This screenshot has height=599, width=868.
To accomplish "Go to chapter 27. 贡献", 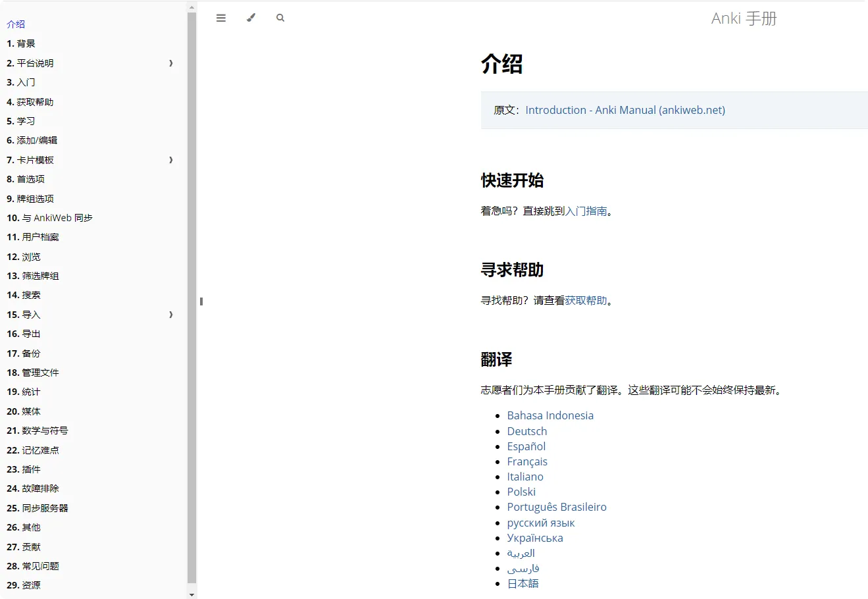I will pyautogui.click(x=24, y=547).
